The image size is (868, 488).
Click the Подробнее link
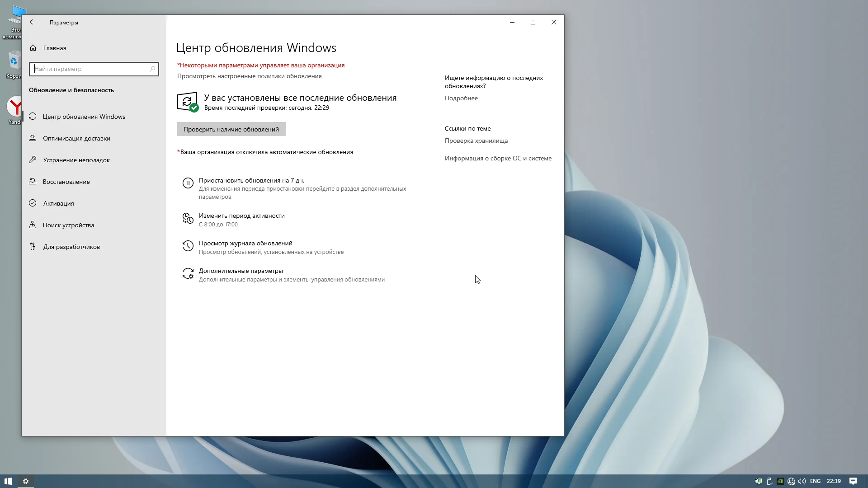click(x=461, y=98)
